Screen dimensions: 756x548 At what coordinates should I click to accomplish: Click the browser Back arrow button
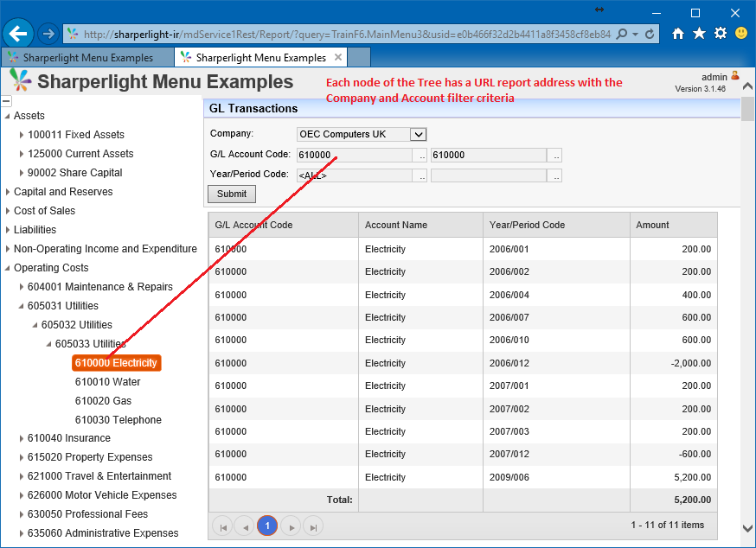(18, 34)
